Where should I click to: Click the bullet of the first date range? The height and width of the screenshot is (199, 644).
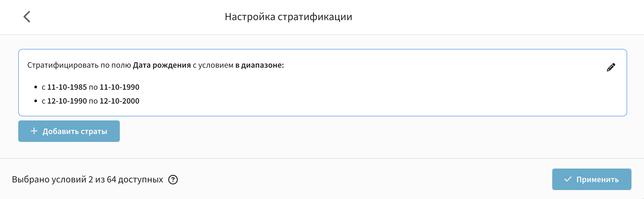coord(36,87)
